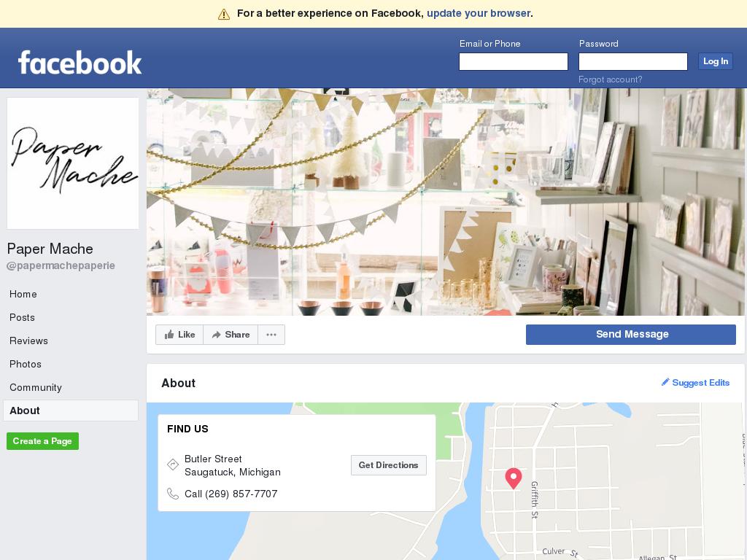Image resolution: width=747 pixels, height=560 pixels.
Task: Click the phone icon beside Call number
Action: click(x=172, y=494)
